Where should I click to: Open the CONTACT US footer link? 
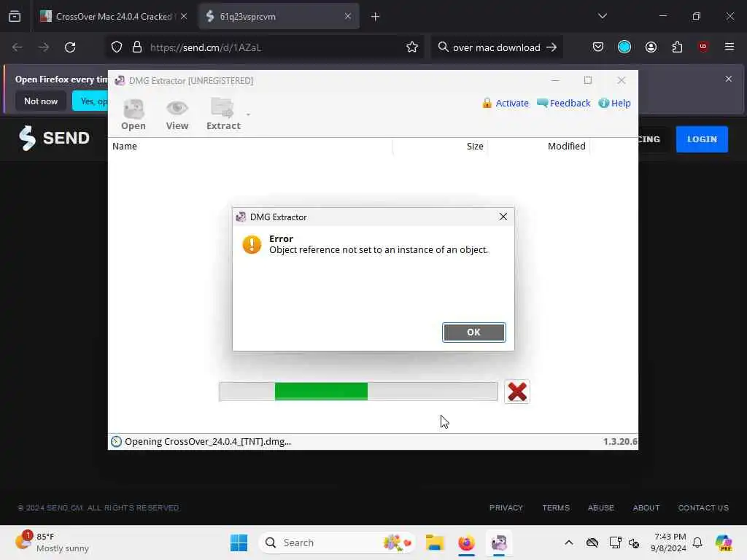click(703, 507)
